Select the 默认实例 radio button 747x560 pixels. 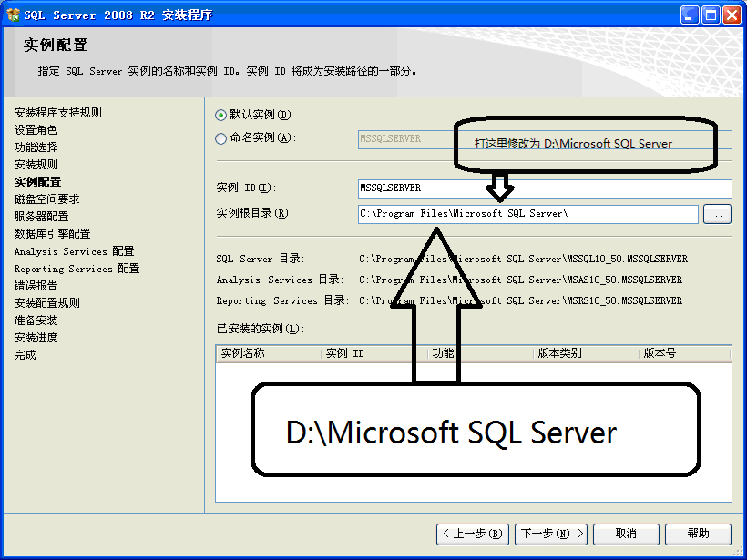(220, 114)
